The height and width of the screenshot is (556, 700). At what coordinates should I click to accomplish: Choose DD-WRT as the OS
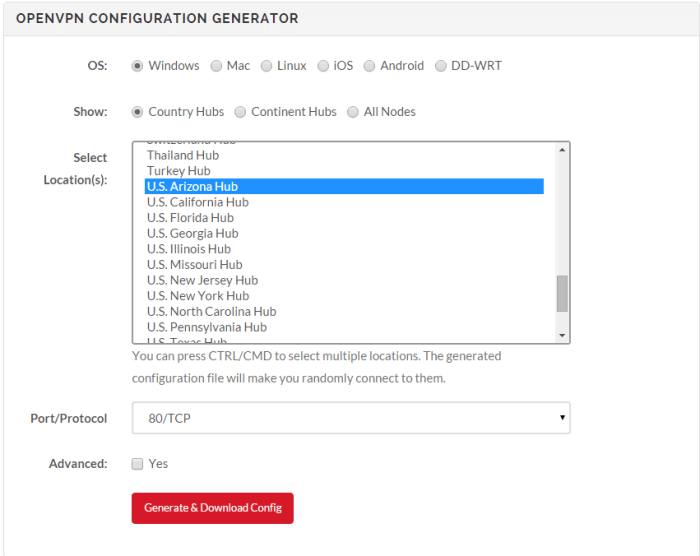tap(441, 66)
